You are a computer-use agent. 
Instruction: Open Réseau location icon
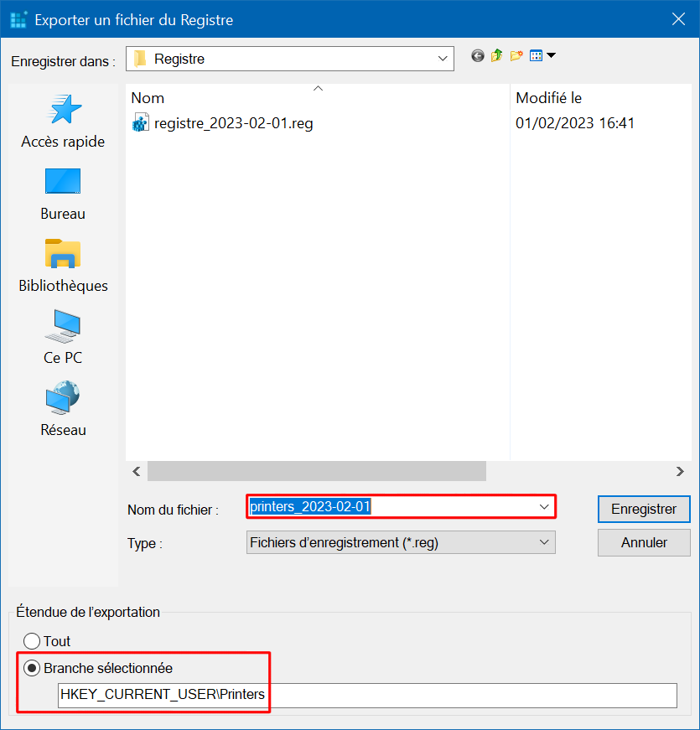(63, 410)
